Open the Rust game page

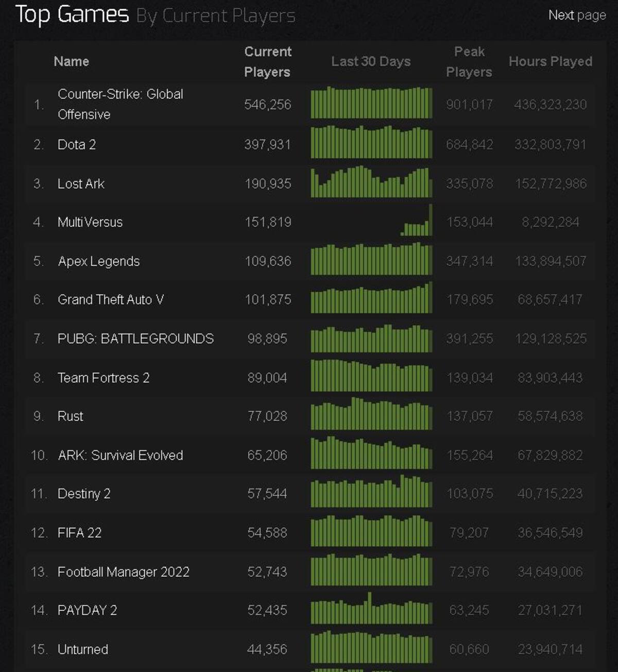coord(70,416)
